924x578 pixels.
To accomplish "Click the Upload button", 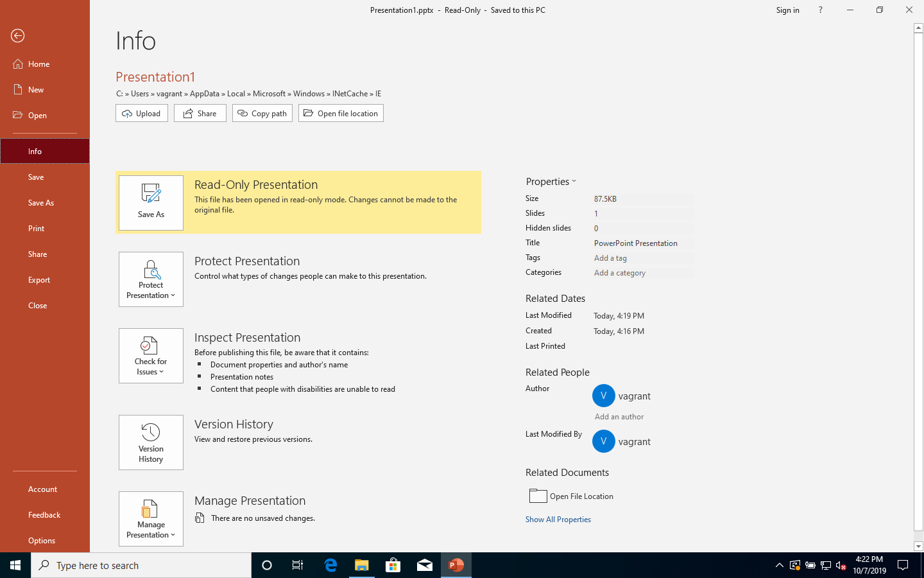I will coord(142,114).
